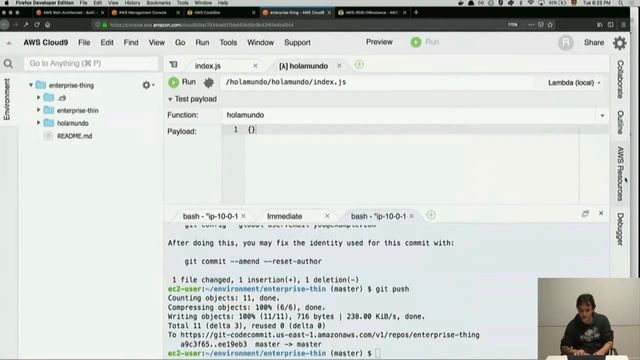Click the README.md file icon
Image resolution: width=640 pixels, height=360 pixels.
click(x=48, y=136)
